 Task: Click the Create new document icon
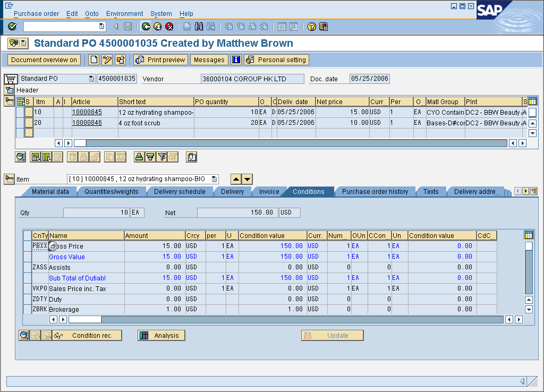(x=94, y=59)
